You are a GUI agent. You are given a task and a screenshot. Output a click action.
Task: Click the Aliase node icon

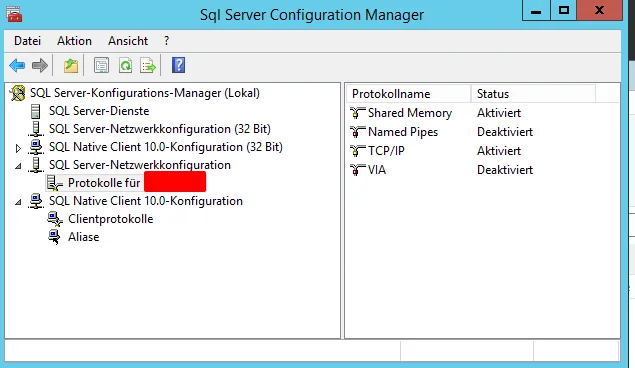tap(54, 237)
